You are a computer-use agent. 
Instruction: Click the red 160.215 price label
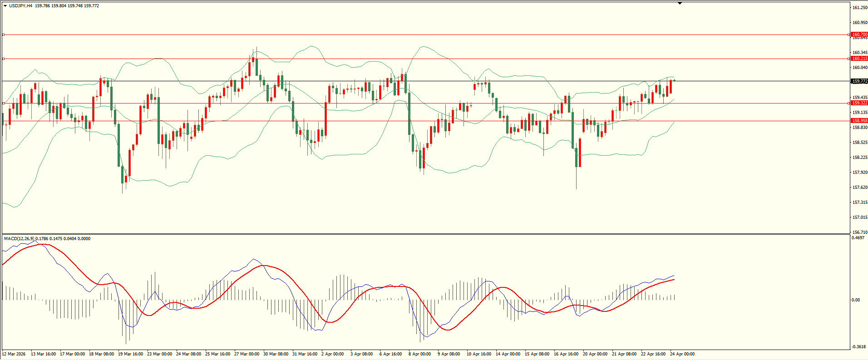click(x=859, y=59)
